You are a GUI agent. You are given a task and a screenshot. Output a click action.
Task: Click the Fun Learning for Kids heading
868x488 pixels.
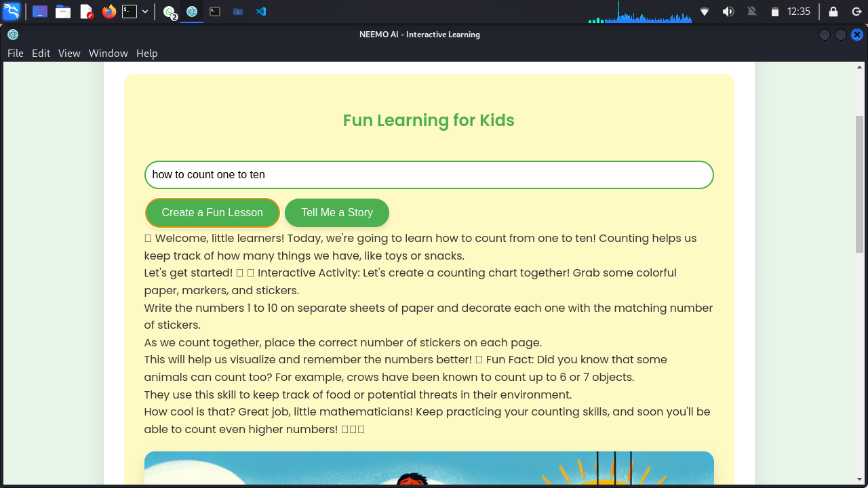click(429, 121)
